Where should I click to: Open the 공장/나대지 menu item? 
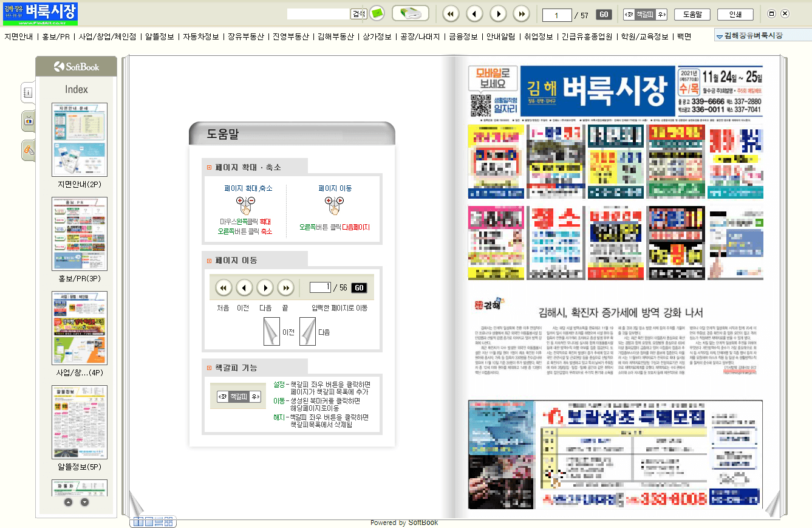pos(420,36)
